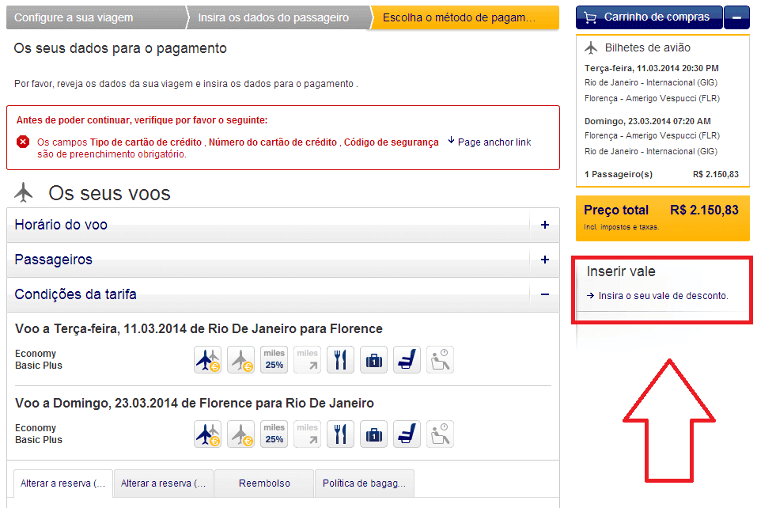Expand the Horário do voo section
757x508 pixels.
coord(545,225)
